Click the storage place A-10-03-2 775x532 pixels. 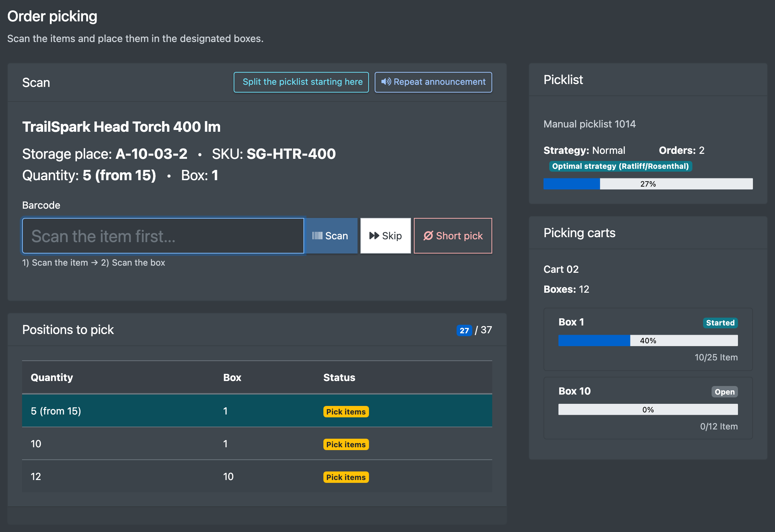coord(151,154)
